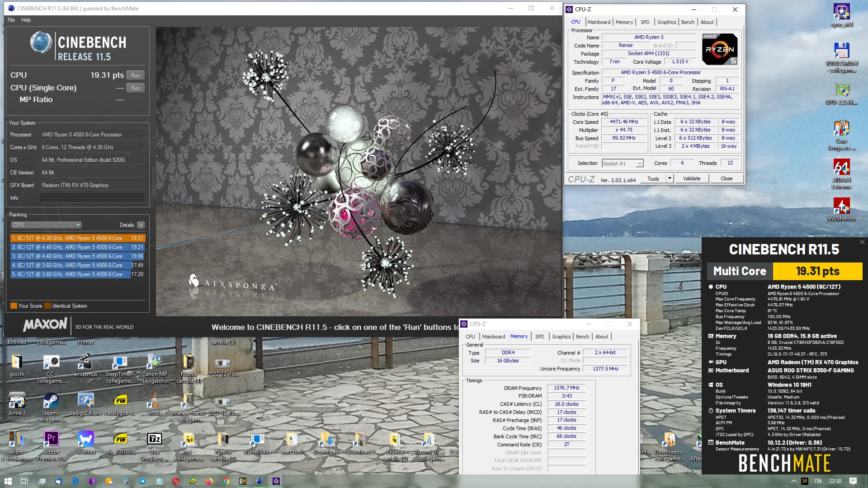Launch AIDA64 Extreme from the desktop
This screenshot has height=488, width=868.
pyautogui.click(x=841, y=174)
